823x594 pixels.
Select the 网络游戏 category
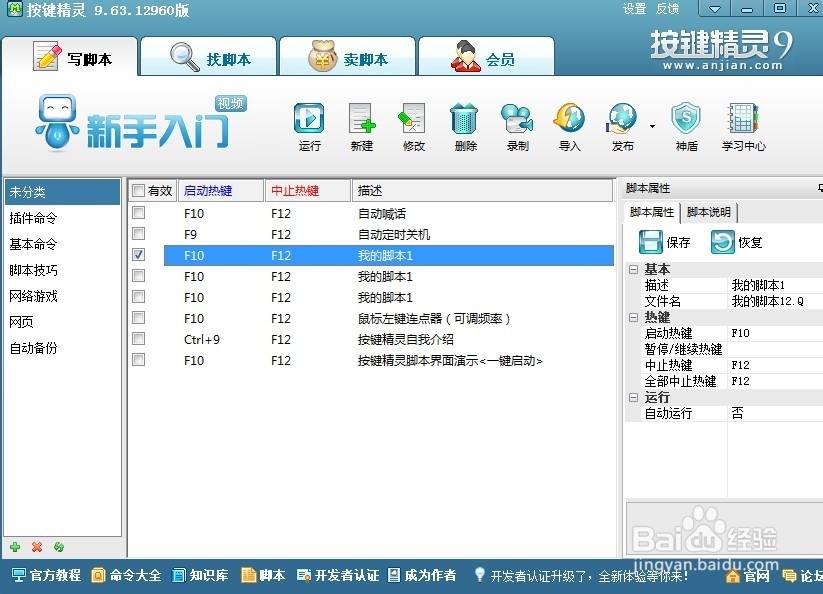tap(62, 296)
